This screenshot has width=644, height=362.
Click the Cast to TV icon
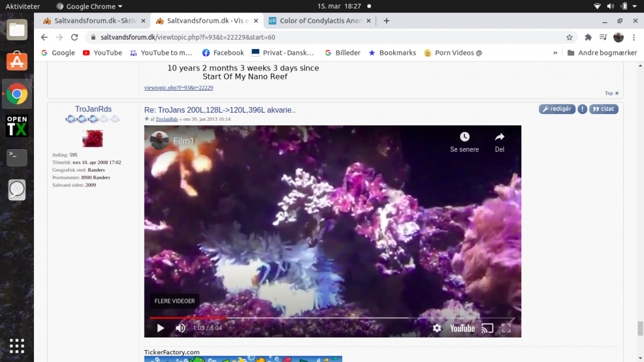point(487,328)
